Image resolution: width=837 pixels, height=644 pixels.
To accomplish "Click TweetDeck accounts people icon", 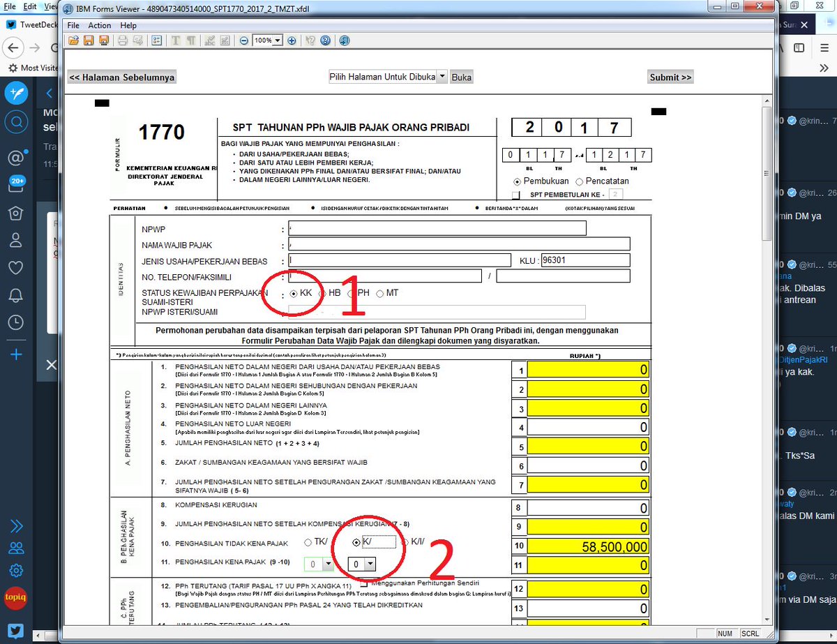I will click(16, 548).
